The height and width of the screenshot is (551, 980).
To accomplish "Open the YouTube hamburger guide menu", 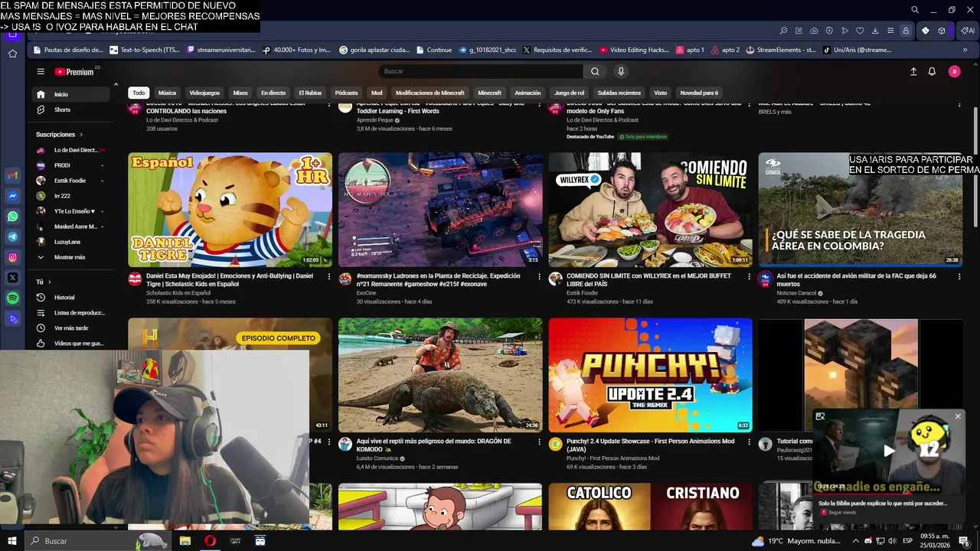I will click(41, 71).
